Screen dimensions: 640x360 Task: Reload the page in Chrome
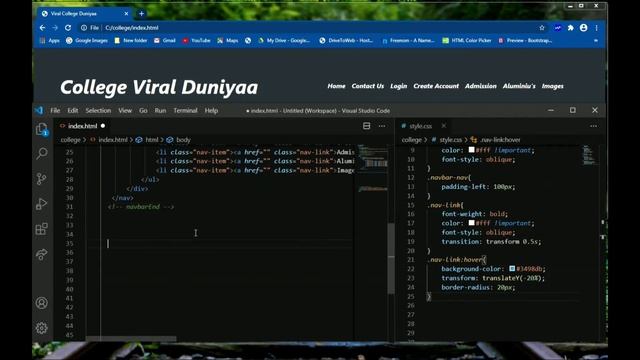(68, 28)
